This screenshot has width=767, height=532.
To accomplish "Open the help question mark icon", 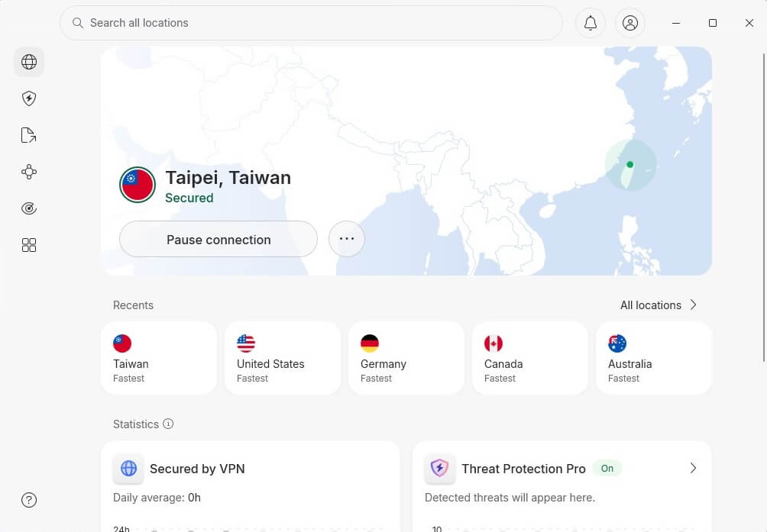I will click(x=28, y=500).
